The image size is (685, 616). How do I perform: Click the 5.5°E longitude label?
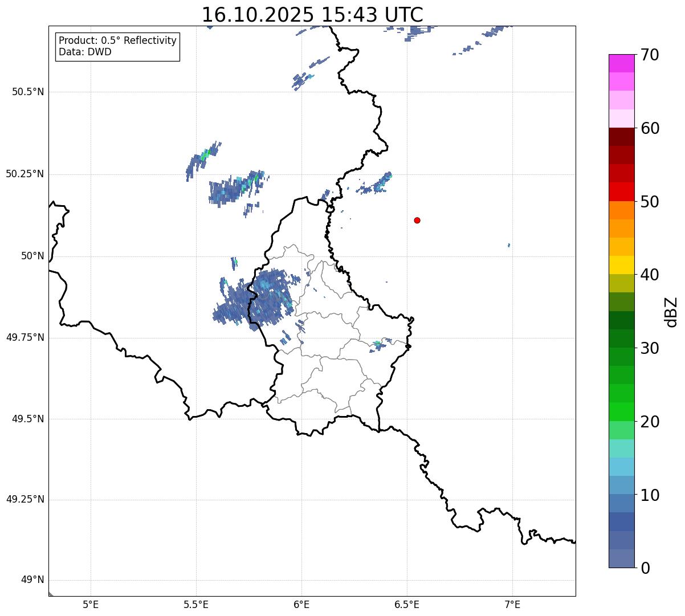tap(196, 604)
